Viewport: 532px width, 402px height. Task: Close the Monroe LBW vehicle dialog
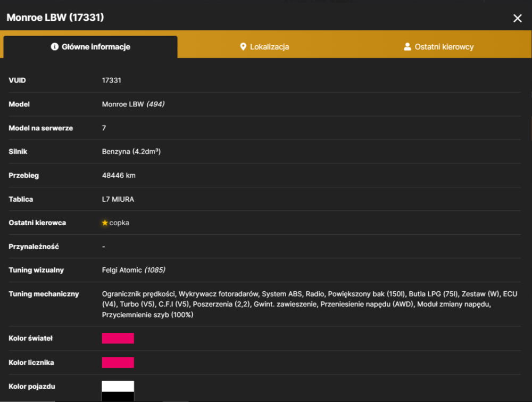(x=517, y=18)
